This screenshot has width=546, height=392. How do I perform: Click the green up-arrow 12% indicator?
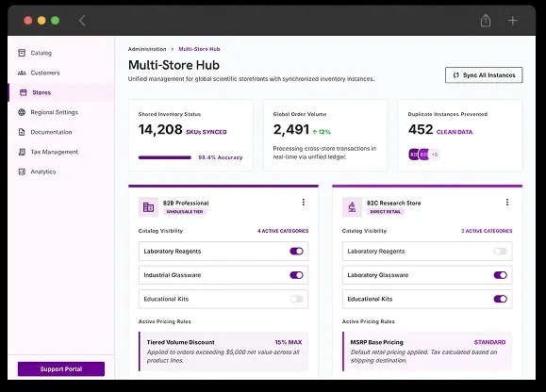click(322, 132)
